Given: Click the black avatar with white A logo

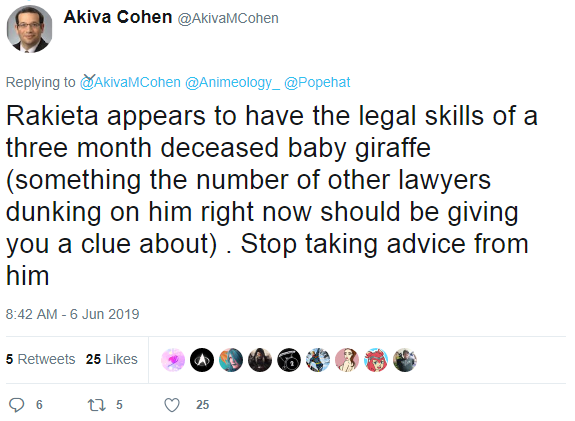Looking at the screenshot, I should pyautogui.click(x=202, y=360).
